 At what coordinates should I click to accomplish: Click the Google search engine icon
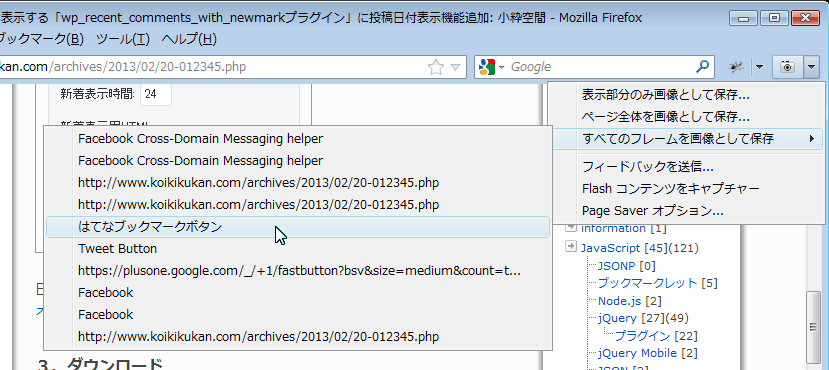tap(486, 67)
